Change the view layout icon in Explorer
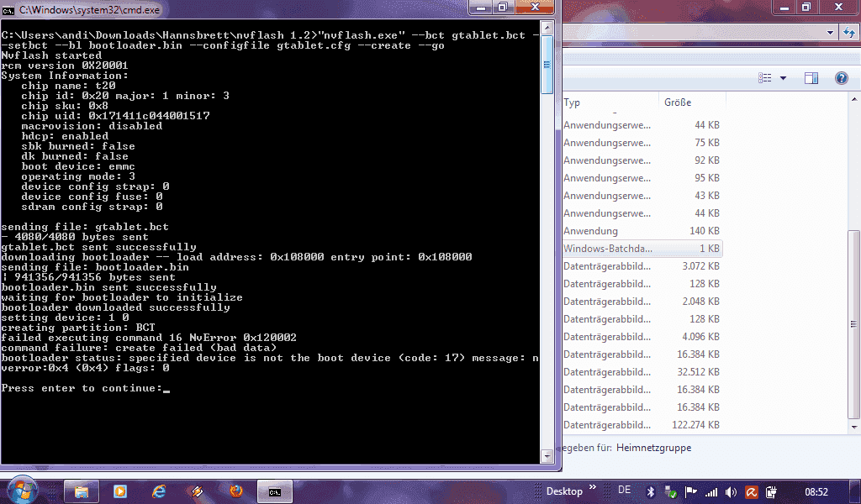861x504 pixels. pyautogui.click(x=765, y=78)
